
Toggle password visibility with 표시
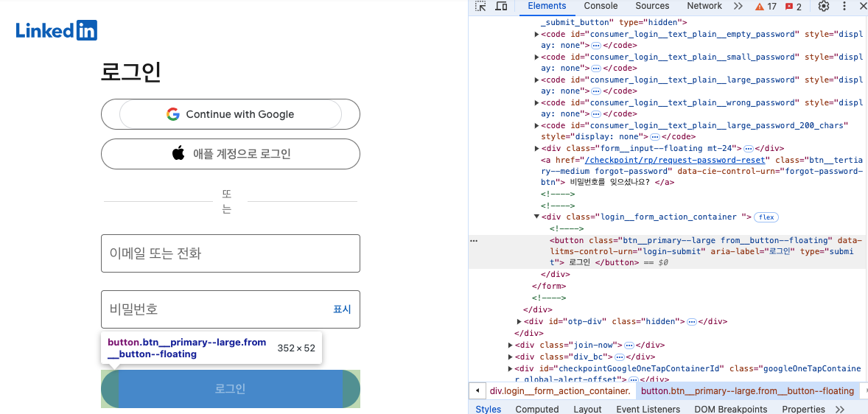click(x=342, y=309)
